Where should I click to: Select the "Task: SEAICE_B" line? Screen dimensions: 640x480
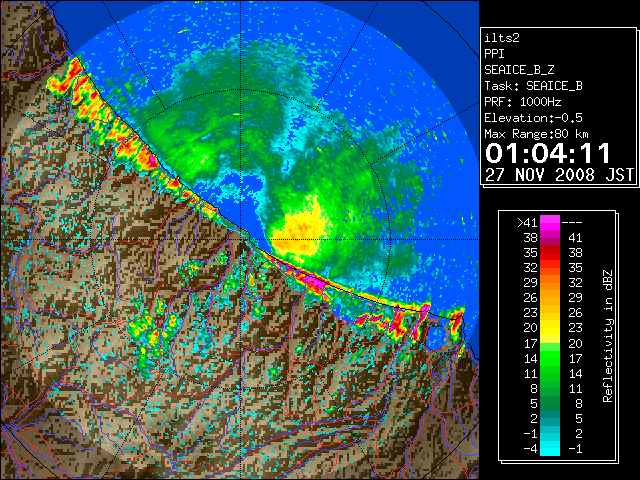point(533,86)
